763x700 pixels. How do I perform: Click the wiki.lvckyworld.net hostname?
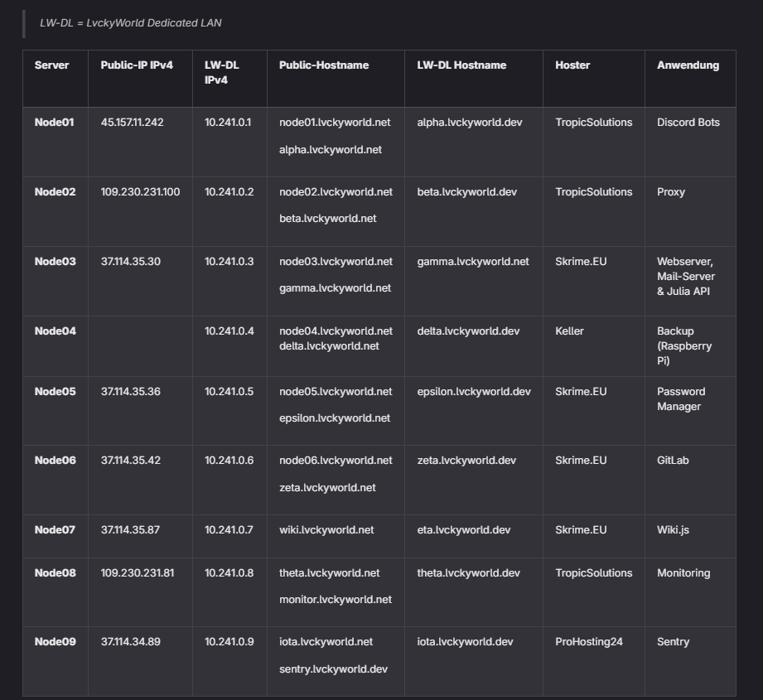point(326,530)
